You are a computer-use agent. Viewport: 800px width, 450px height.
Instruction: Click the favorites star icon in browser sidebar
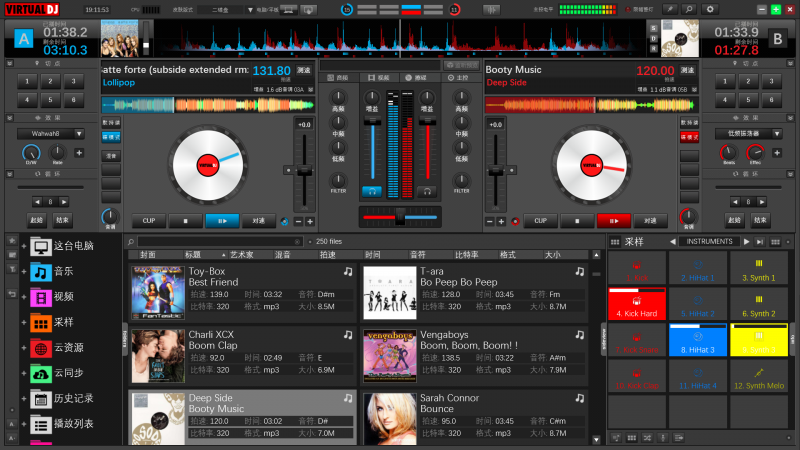click(12, 240)
